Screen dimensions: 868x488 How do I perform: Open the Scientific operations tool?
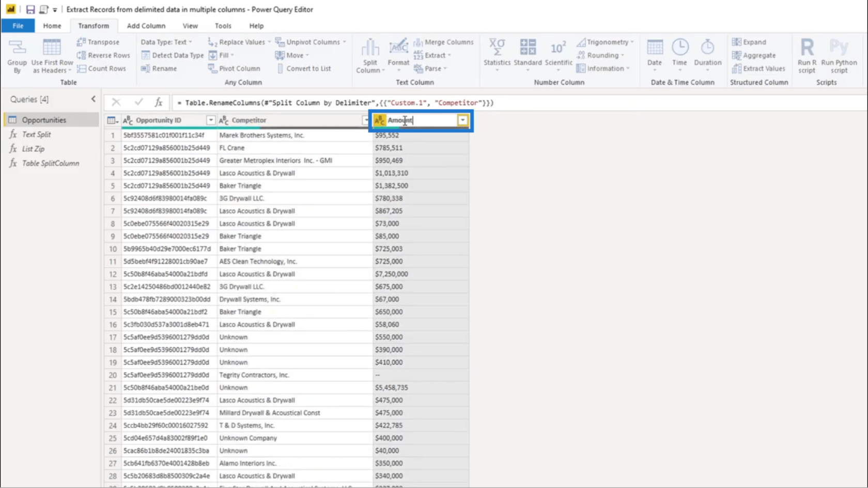559,55
